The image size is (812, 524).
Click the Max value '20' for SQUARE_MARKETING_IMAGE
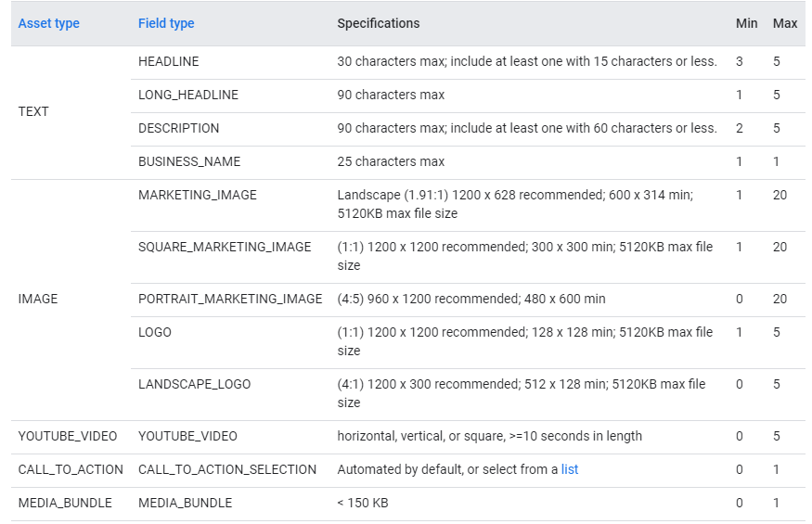coord(780,247)
